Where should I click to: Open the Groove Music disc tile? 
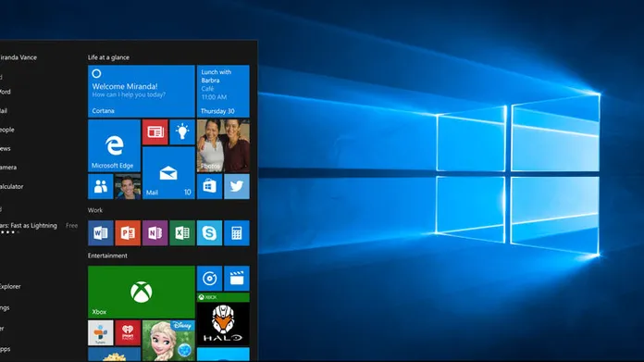209,278
